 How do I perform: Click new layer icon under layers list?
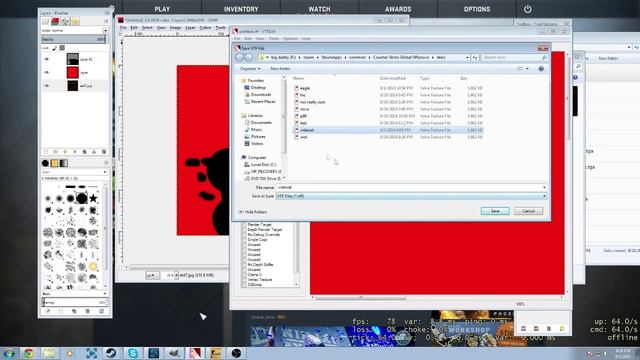click(x=46, y=152)
